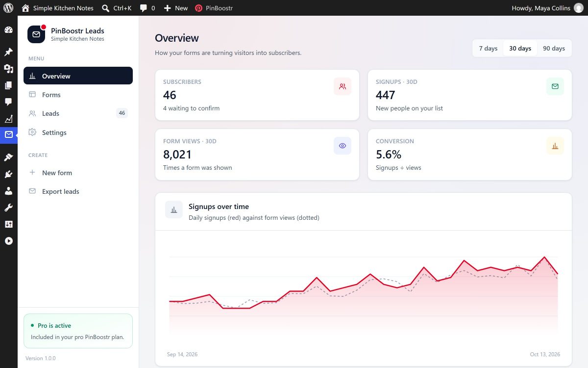Viewport: 588px width, 368px height.
Task: Open Users person icon in admin sidebar
Action: tap(8, 191)
